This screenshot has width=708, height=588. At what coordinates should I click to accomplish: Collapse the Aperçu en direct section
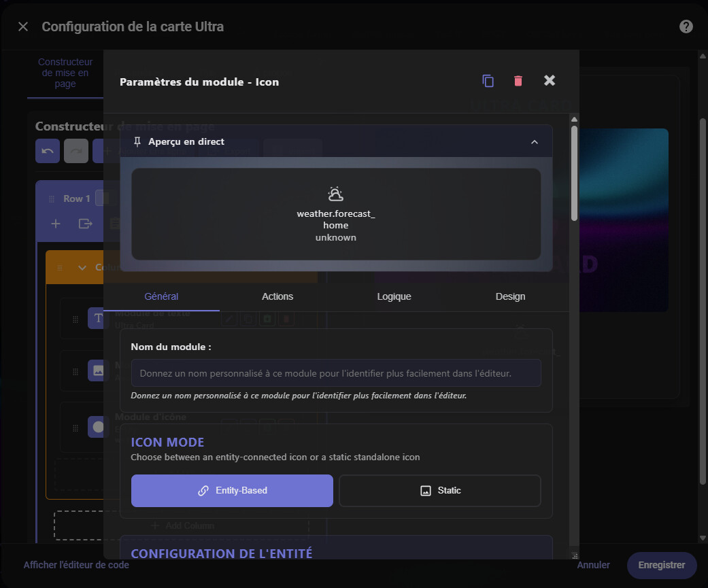534,141
